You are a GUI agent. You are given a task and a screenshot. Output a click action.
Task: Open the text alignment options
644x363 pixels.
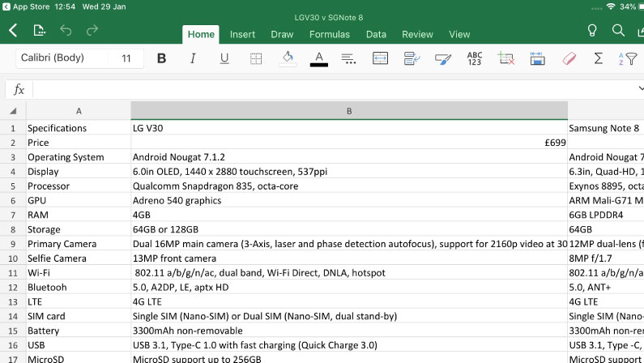click(x=349, y=58)
